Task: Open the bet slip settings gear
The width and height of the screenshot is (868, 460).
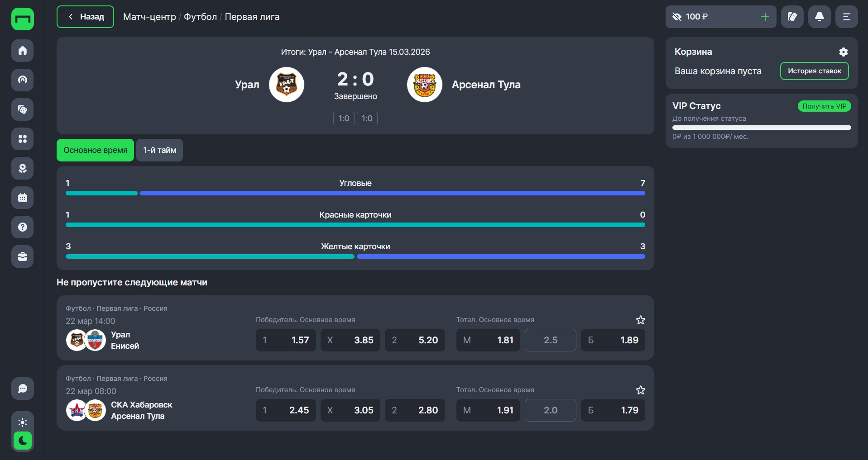Action: coord(843,52)
